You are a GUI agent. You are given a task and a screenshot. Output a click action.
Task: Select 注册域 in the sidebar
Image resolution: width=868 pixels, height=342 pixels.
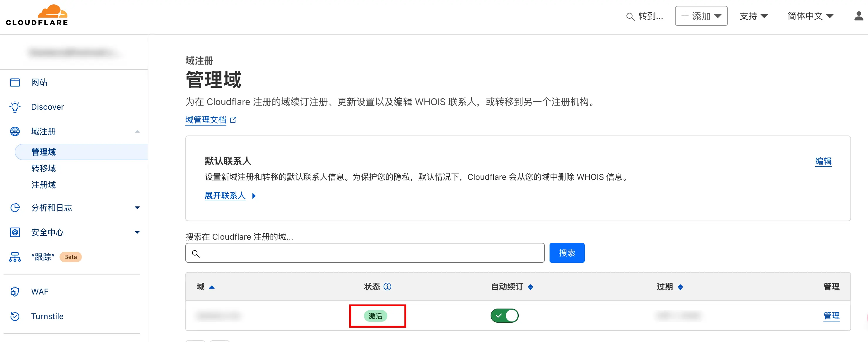[x=43, y=185]
